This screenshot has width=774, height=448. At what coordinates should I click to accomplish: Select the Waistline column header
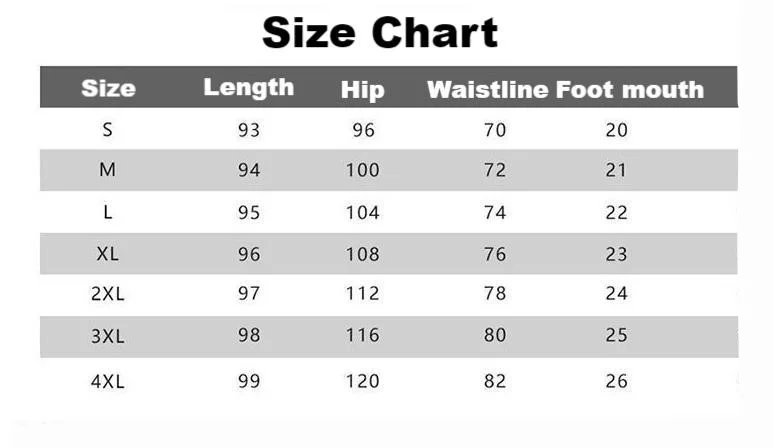tap(487, 89)
